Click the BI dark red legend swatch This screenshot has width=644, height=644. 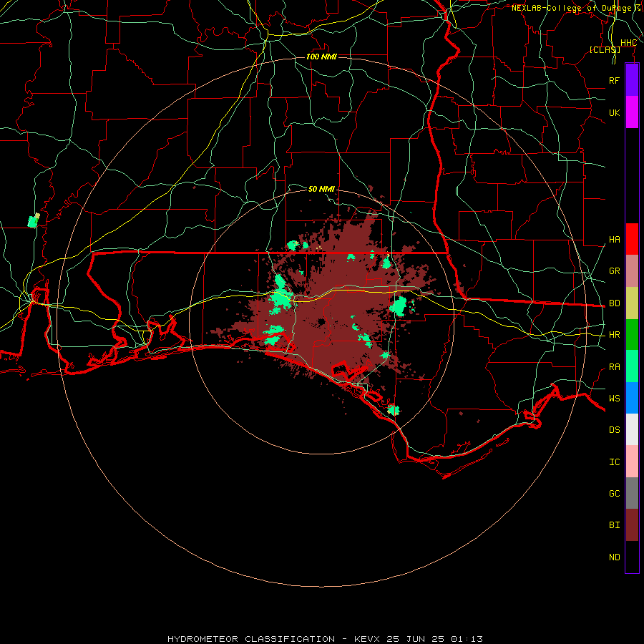click(632, 525)
